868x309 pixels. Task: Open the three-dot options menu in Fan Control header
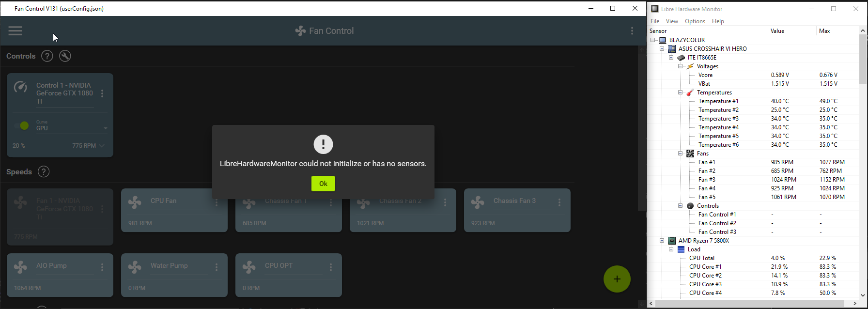(x=632, y=31)
